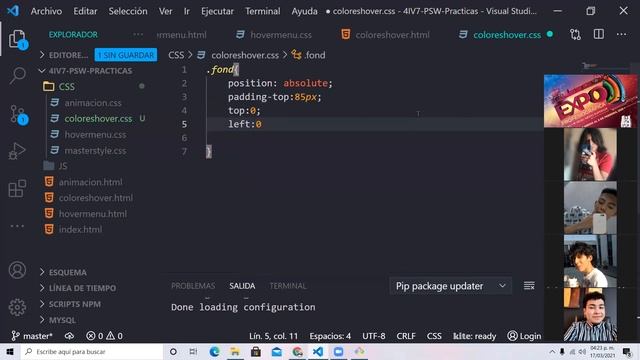Click the Lín. 5, col. 11 indicator

273,336
